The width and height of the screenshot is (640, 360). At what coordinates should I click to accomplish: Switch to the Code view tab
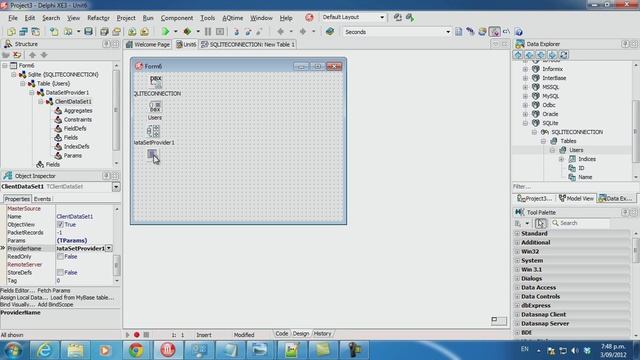[282, 333]
